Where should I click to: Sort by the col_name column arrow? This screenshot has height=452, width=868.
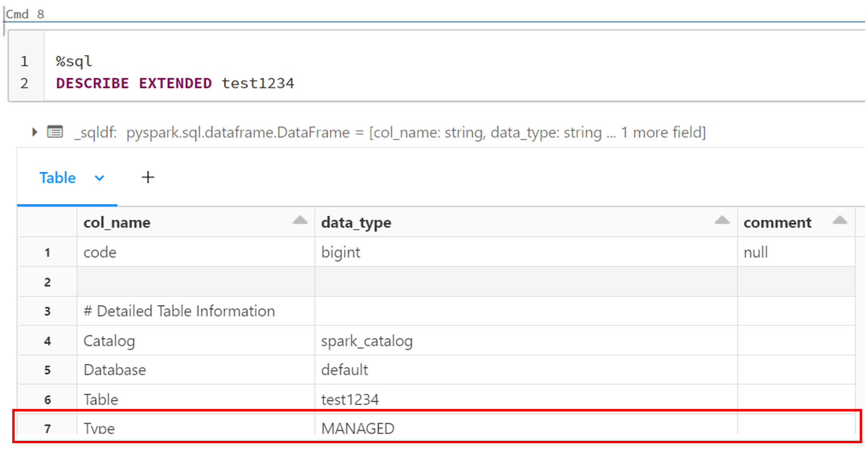[300, 220]
